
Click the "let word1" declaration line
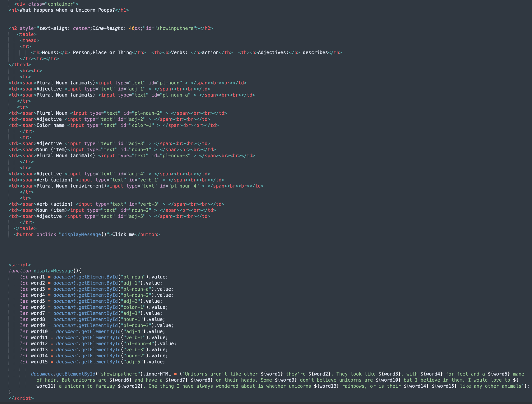coord(94,277)
